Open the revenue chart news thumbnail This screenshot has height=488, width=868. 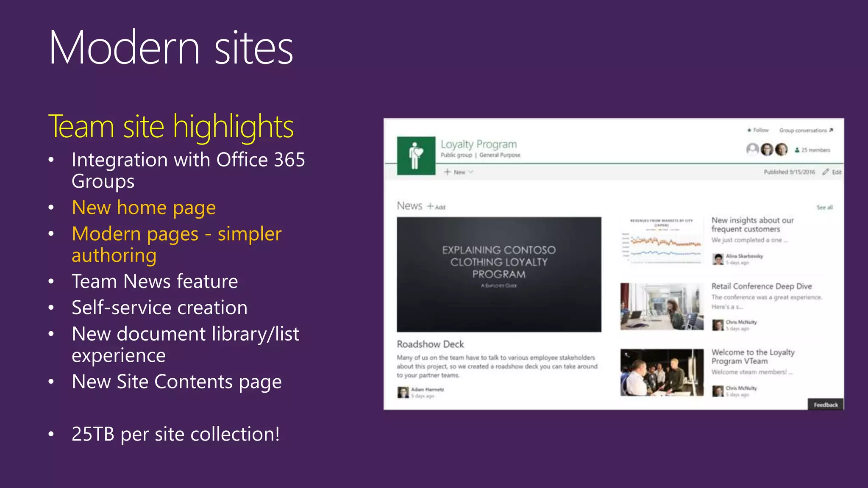(662, 241)
